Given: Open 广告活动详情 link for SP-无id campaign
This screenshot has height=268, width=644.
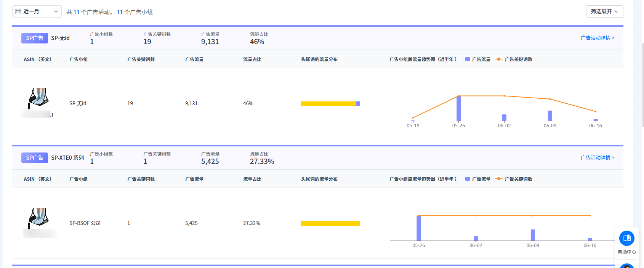Looking at the screenshot, I should tap(598, 38).
